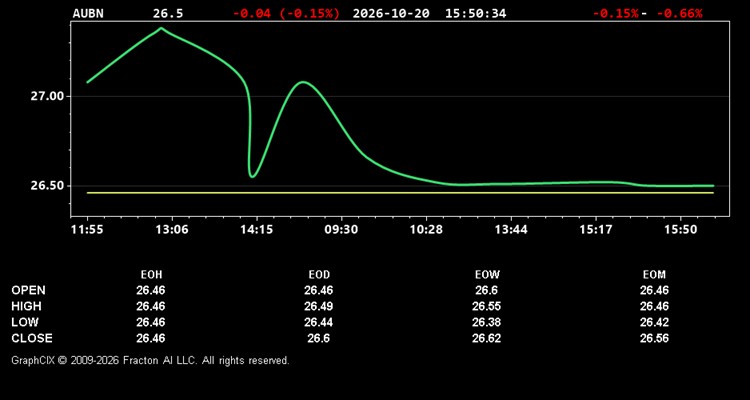Screen dimensions: 750x400
Task: Click the LOW row label
Action: click(25, 322)
